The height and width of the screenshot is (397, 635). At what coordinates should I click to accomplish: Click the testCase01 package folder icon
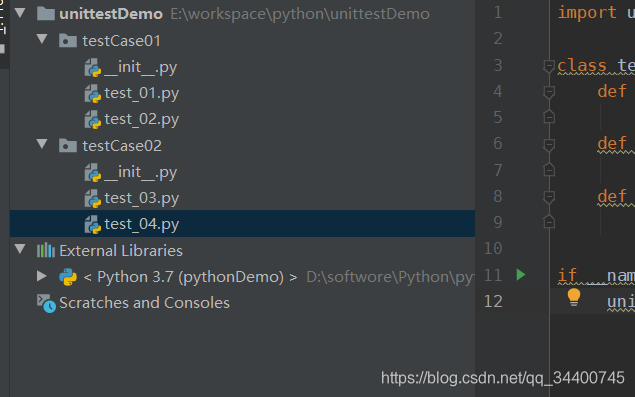68,41
